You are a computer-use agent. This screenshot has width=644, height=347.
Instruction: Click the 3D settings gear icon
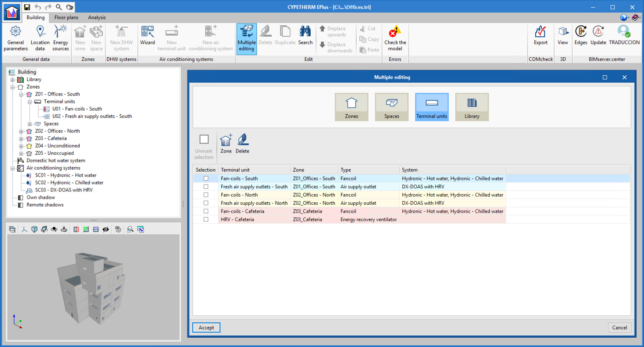(118, 229)
